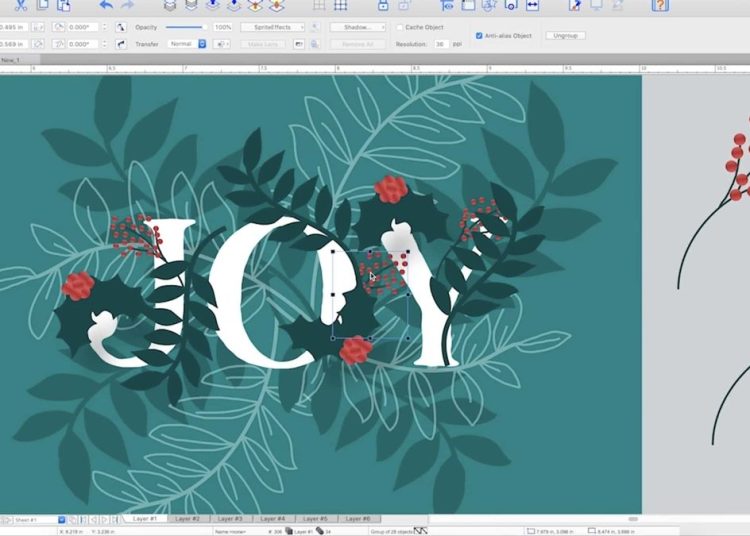Click the Shadow... button
This screenshot has width=750, height=536.
pyautogui.click(x=357, y=27)
